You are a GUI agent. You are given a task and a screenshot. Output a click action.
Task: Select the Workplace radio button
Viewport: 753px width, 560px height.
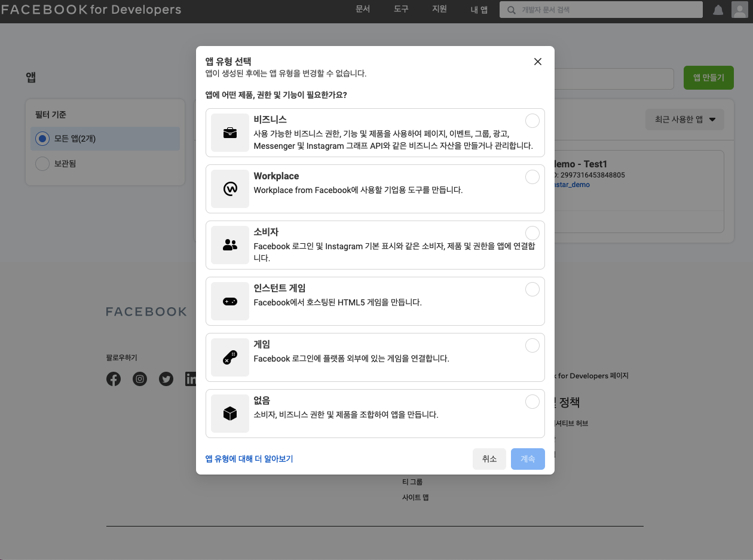click(532, 177)
